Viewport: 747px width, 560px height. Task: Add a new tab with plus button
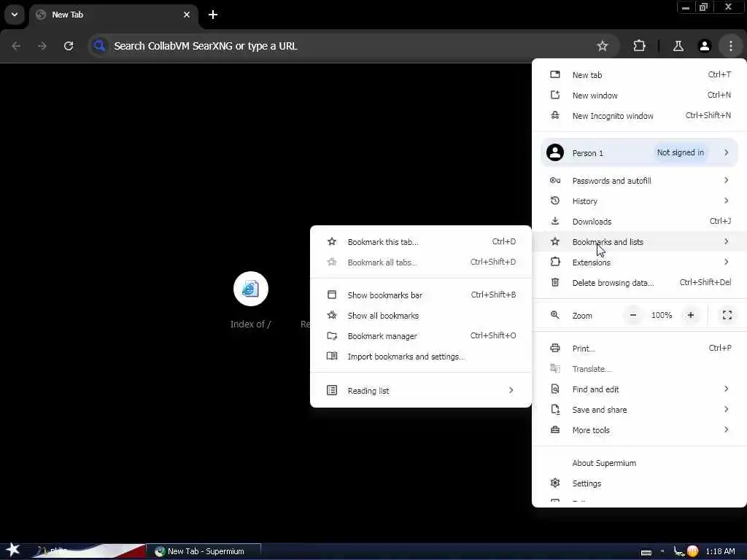(213, 15)
